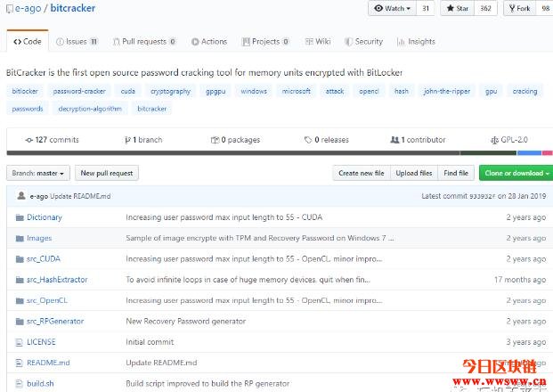Open the src_RPGenerator folder
553x392 pixels.
(x=55, y=322)
